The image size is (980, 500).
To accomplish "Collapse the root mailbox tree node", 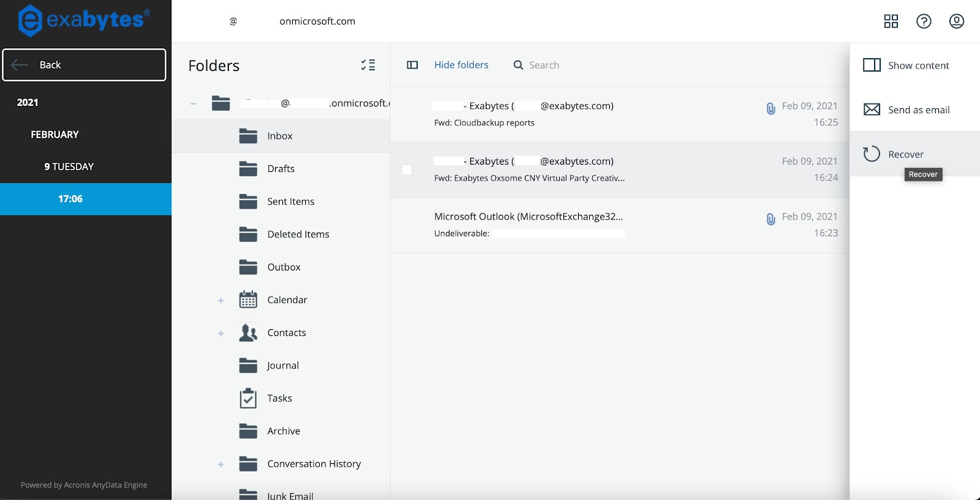I will point(194,104).
